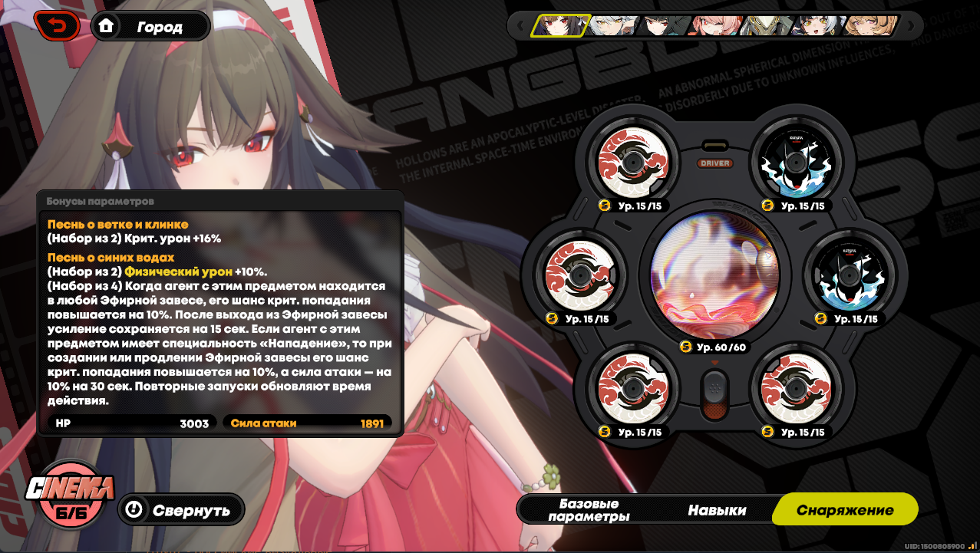The height and width of the screenshot is (553, 980).
Task: Click middle-left disc level Ур. 15/15
Action: click(x=586, y=318)
